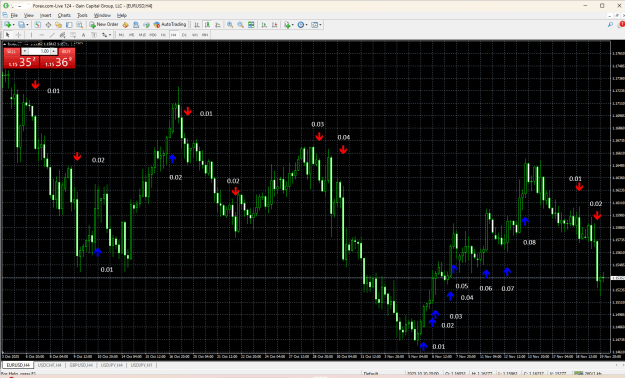Open the New Chart tool
Viewport: 625px width, 378px height.
(8, 25)
